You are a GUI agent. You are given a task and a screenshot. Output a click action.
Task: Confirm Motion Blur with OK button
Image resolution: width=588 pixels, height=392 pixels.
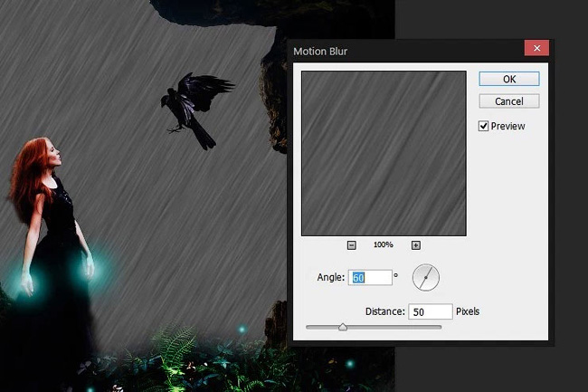pyautogui.click(x=509, y=79)
